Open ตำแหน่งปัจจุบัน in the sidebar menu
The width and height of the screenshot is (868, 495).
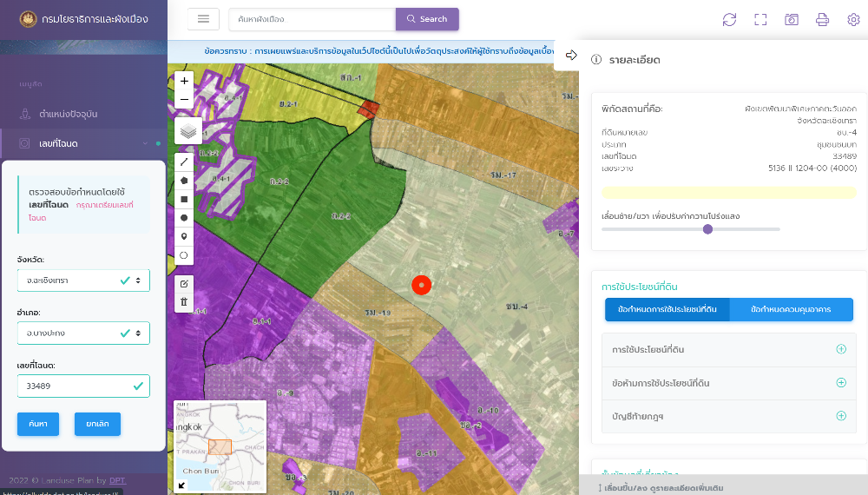[68, 114]
